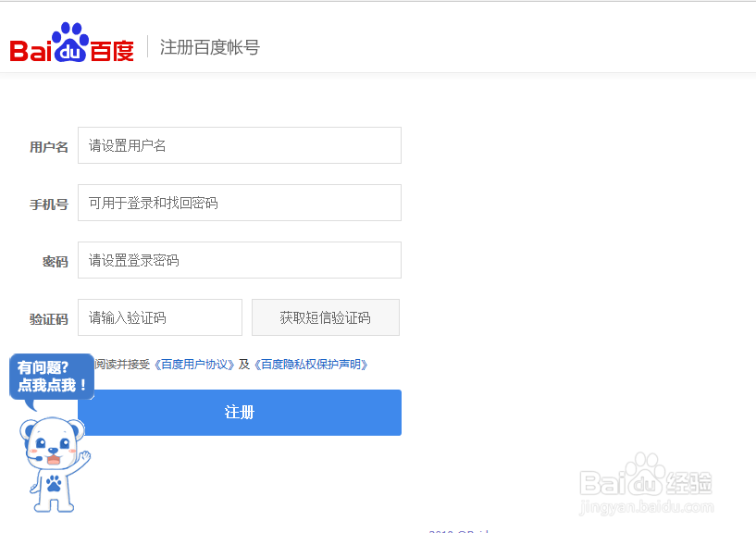Click the blue 注册 register button
Screen dimensions: 756x533
point(240,413)
